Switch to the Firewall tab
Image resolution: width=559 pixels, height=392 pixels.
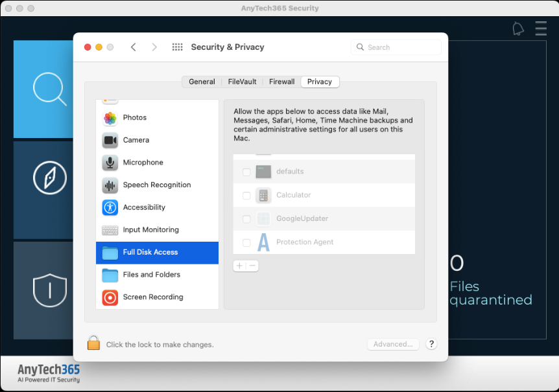(281, 82)
